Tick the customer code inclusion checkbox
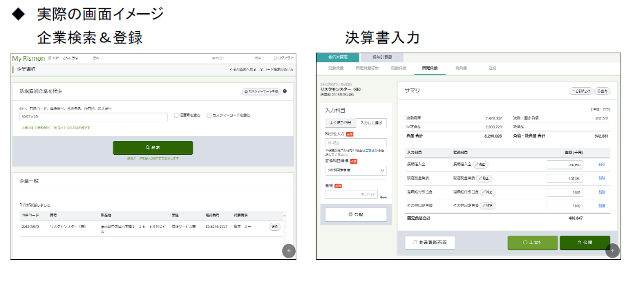The width and height of the screenshot is (644, 282). 209,115
